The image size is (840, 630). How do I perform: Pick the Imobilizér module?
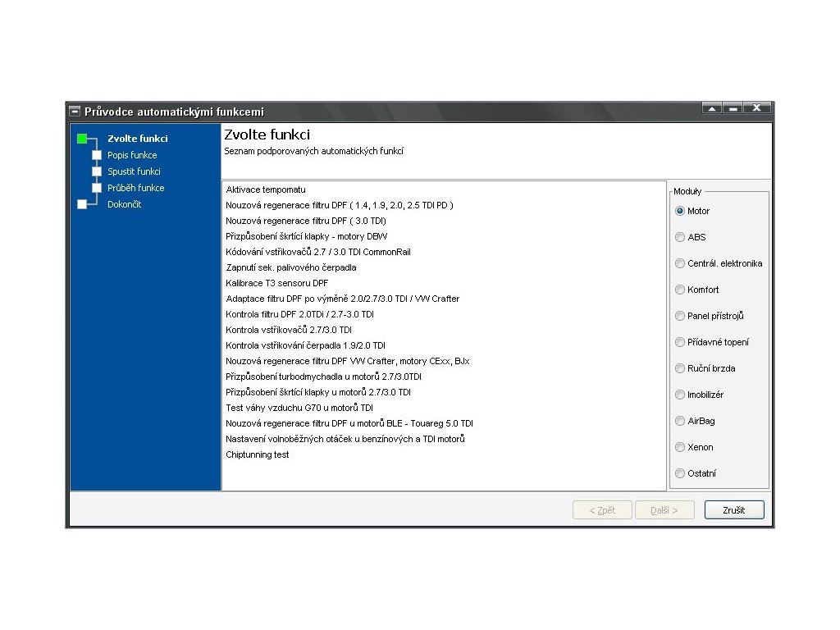point(680,395)
